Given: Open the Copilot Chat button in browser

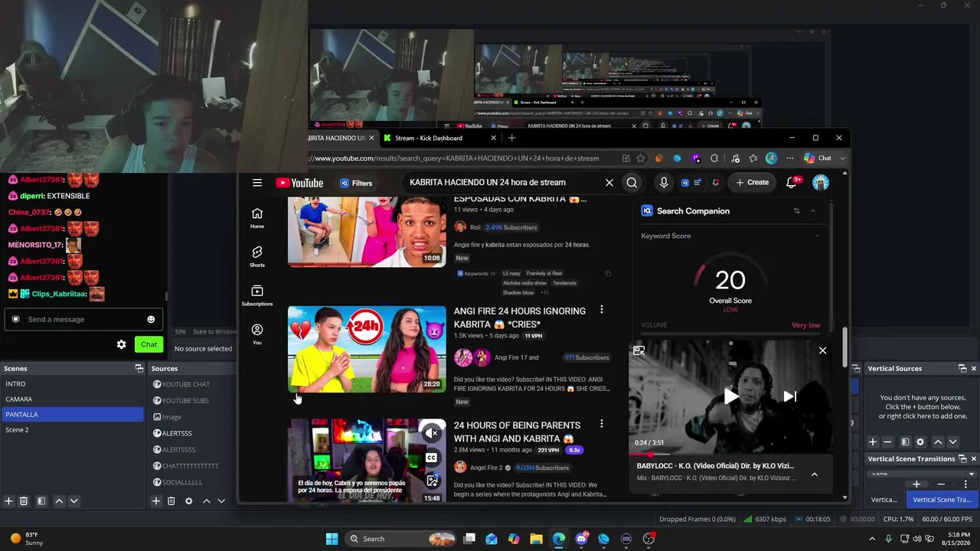Looking at the screenshot, I should click(x=818, y=158).
